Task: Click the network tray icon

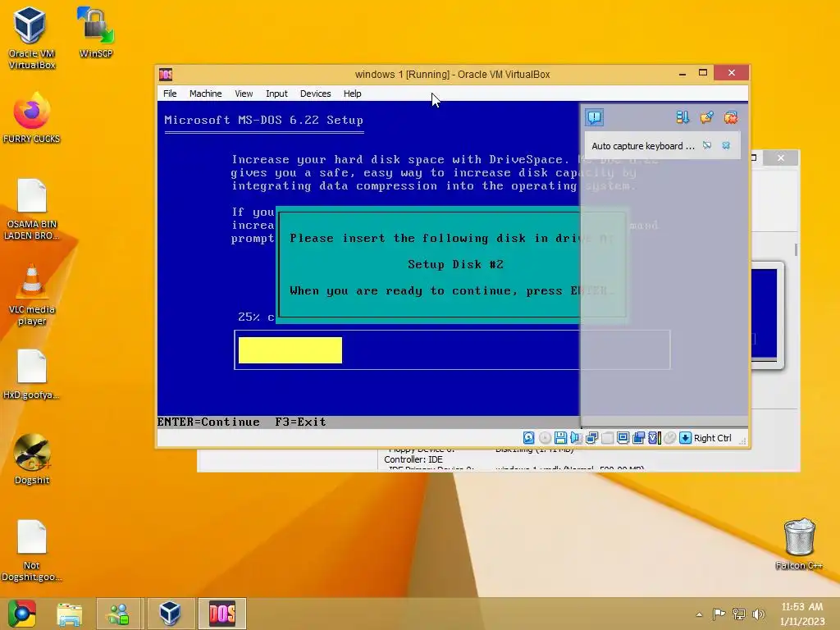Action: [x=739, y=614]
